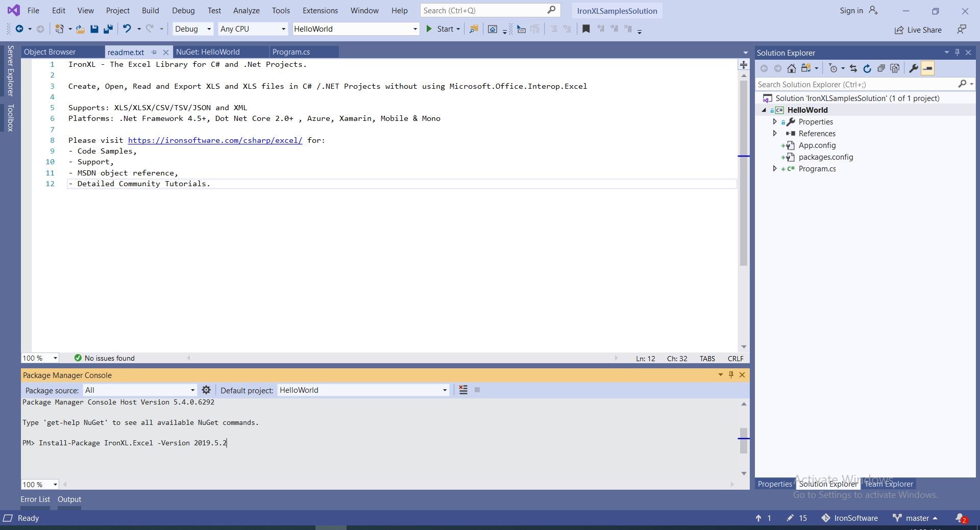Refresh the Solution Explorer
The width and height of the screenshot is (980, 530).
point(867,68)
